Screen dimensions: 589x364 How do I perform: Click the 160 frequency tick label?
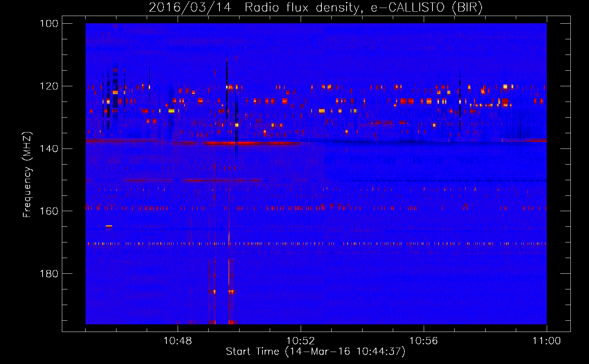(x=49, y=211)
